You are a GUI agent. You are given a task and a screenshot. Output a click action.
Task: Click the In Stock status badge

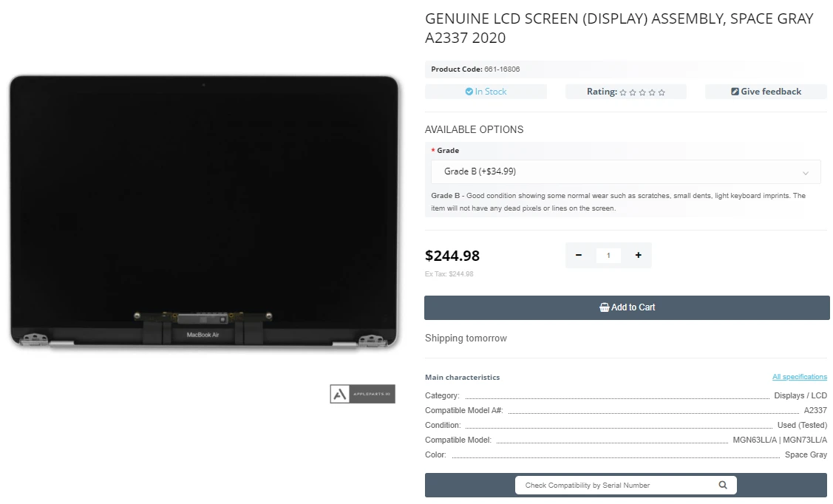(x=486, y=92)
